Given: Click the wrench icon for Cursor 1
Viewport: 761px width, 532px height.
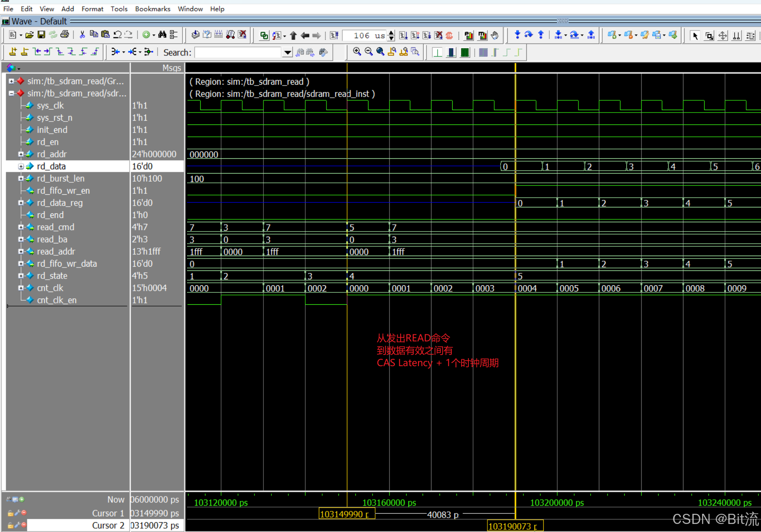Looking at the screenshot, I should point(17,513).
